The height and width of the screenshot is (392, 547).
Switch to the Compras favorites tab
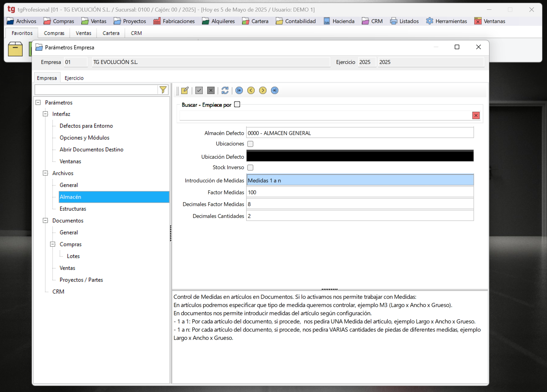tap(54, 33)
